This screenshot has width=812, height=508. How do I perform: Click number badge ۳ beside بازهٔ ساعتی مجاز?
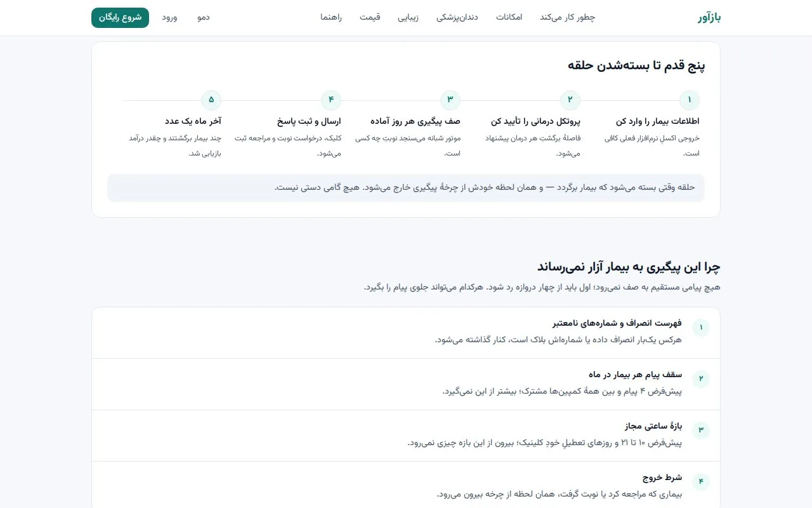click(701, 431)
